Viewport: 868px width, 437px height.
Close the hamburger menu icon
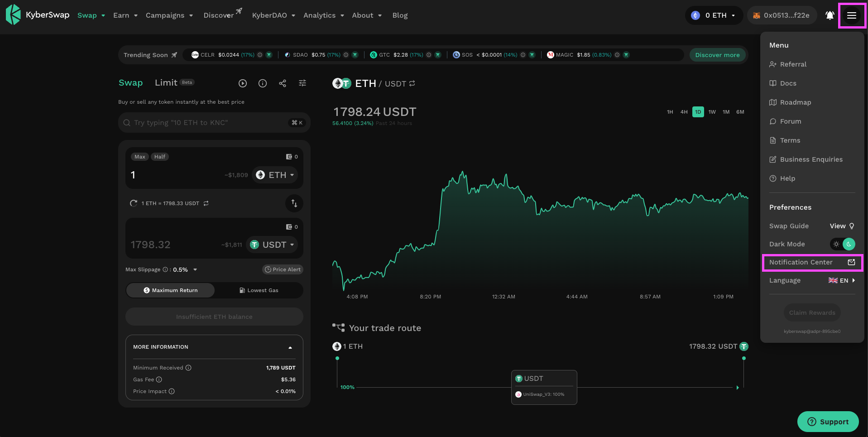coord(852,15)
